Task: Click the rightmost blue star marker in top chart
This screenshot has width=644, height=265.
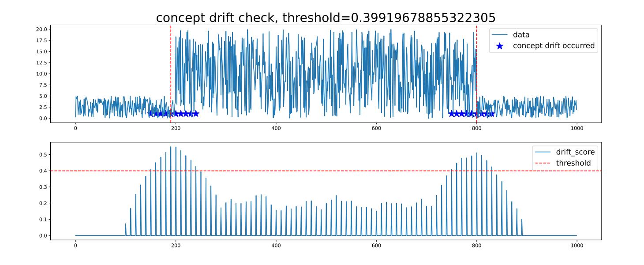Action: pos(491,114)
